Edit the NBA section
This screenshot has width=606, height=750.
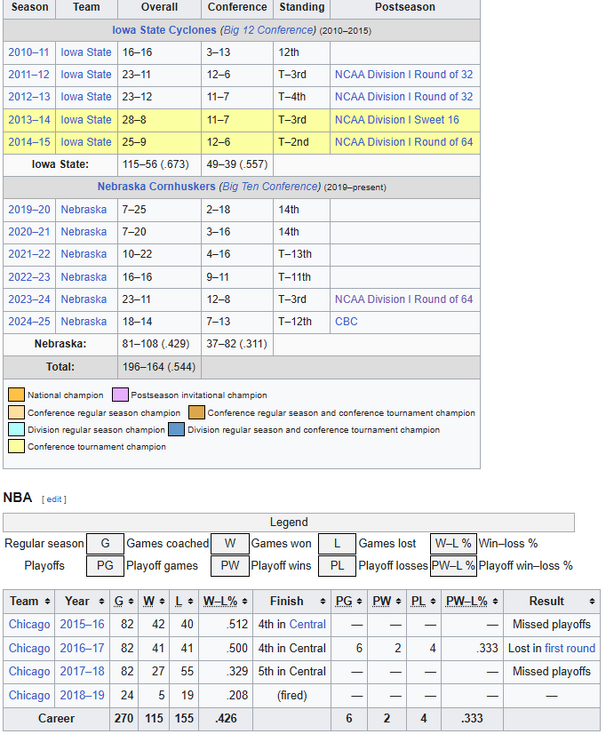click(x=53, y=498)
